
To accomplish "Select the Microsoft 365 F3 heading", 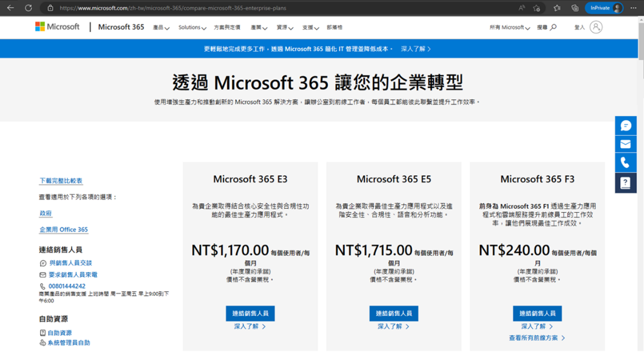I will point(537,179).
